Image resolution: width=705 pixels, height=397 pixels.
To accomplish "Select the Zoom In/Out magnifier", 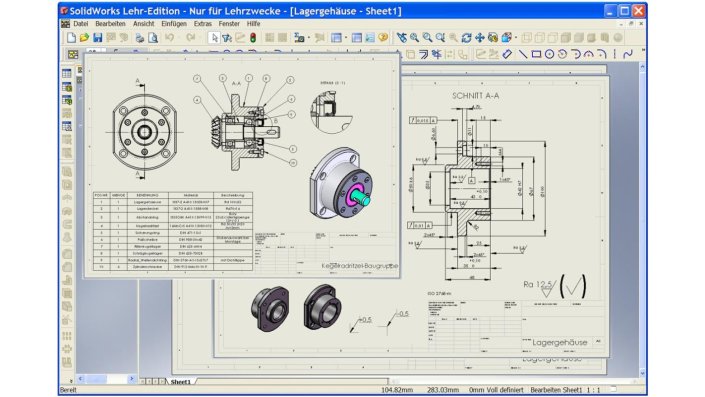I will (440, 38).
